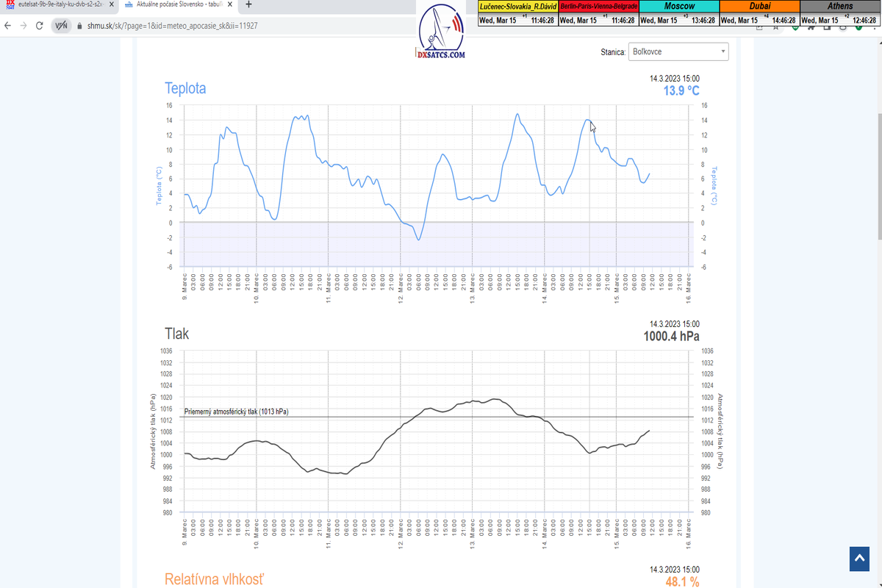Click the browser back arrow
The height and width of the screenshot is (588, 882).
coord(8,25)
